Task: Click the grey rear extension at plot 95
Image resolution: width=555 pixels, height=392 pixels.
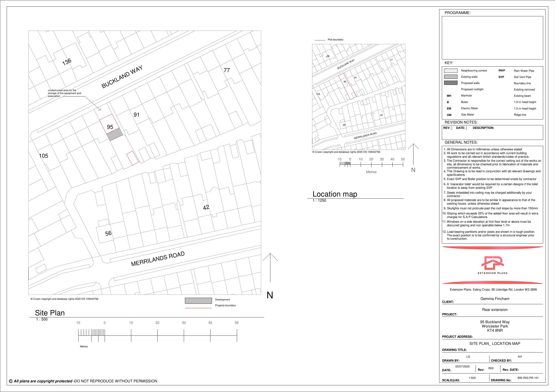Action: coord(115,135)
